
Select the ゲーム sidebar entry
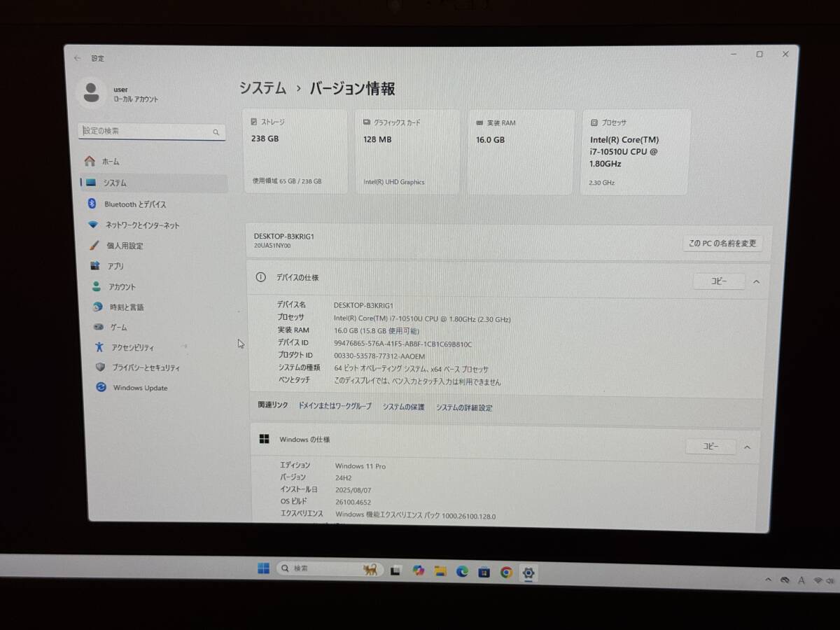118,327
